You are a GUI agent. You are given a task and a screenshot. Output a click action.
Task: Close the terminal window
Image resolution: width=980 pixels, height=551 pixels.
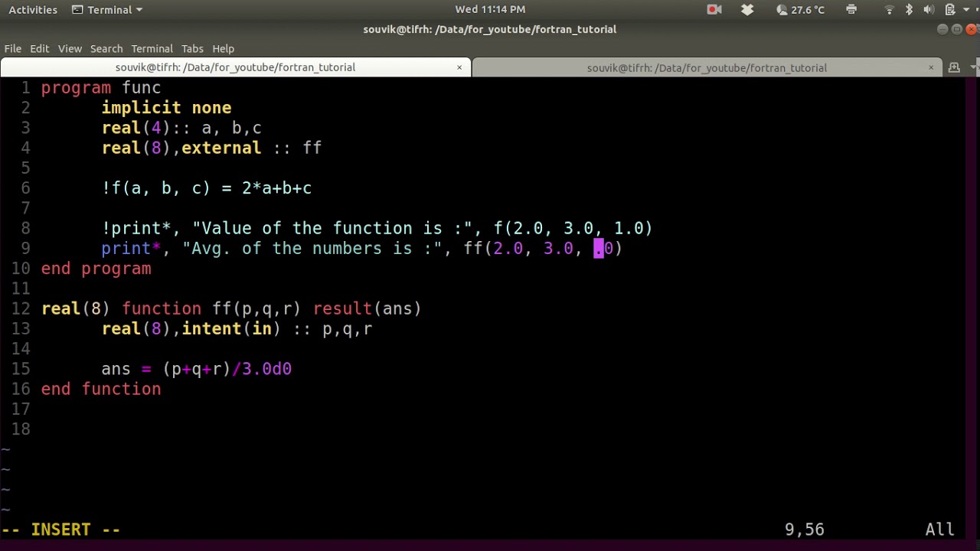point(971,29)
